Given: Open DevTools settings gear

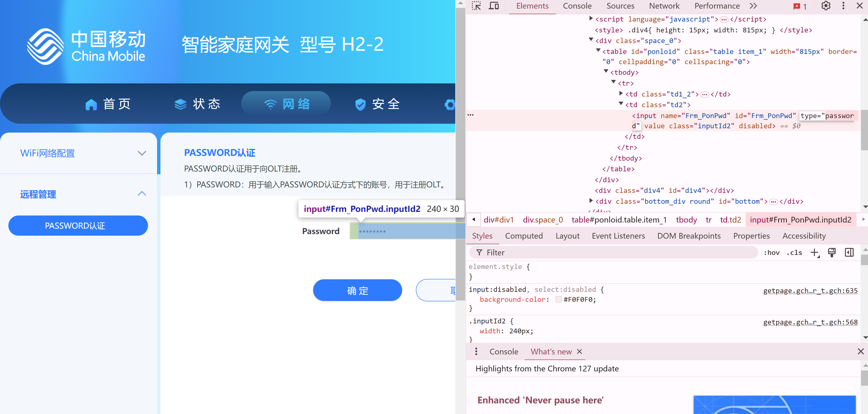Looking at the screenshot, I should point(826,6).
